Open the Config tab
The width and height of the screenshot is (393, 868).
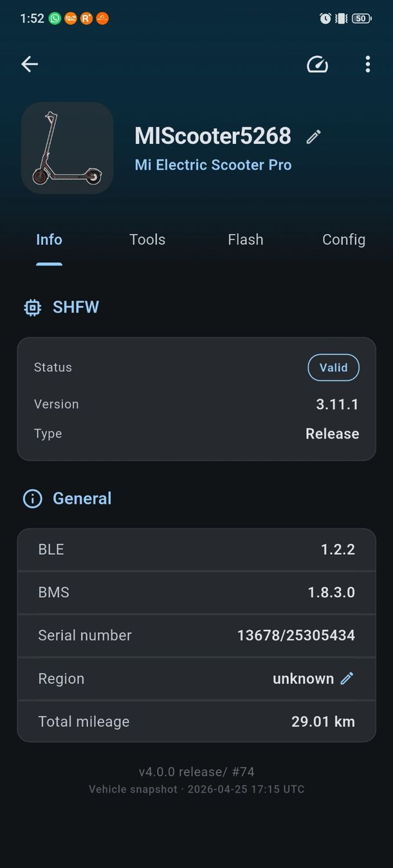click(x=343, y=240)
